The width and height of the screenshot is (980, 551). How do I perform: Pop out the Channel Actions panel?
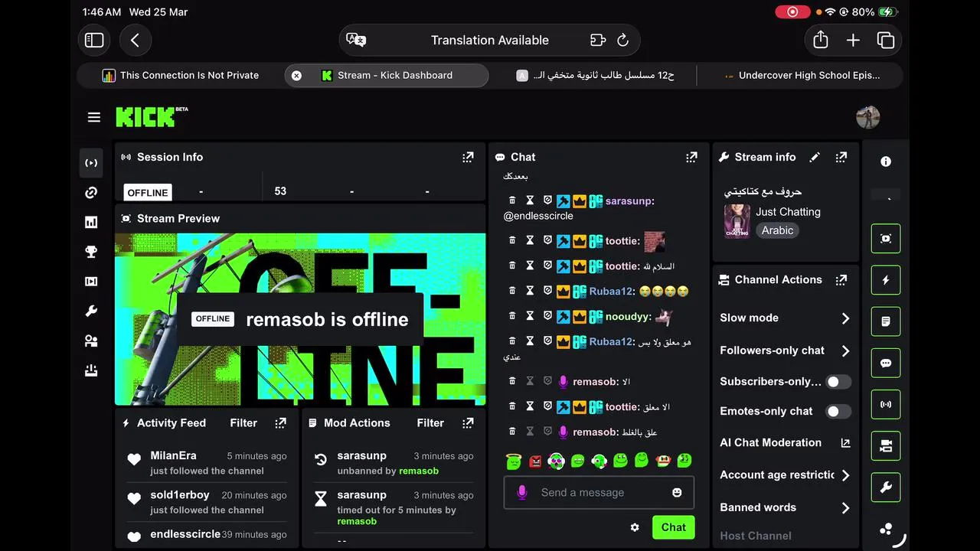point(841,280)
